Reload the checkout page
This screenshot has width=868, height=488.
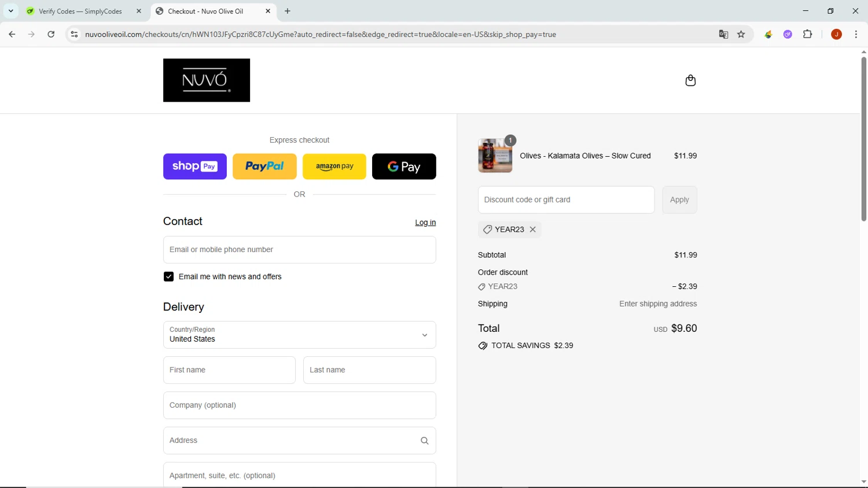51,34
